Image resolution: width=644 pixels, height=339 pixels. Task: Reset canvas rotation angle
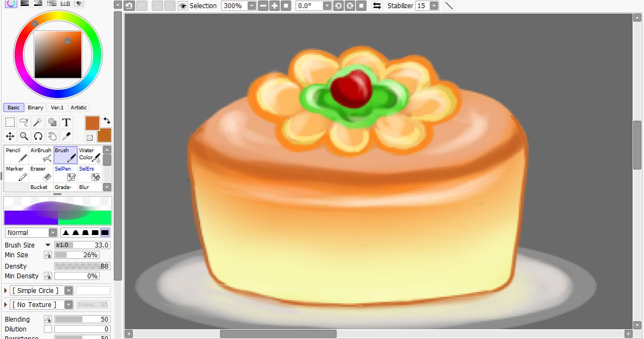(x=361, y=6)
